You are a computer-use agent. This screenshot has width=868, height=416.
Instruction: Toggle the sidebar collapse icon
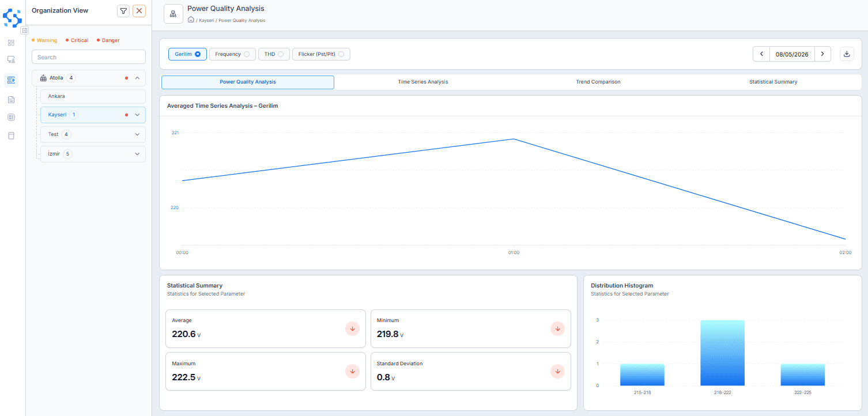[24, 30]
